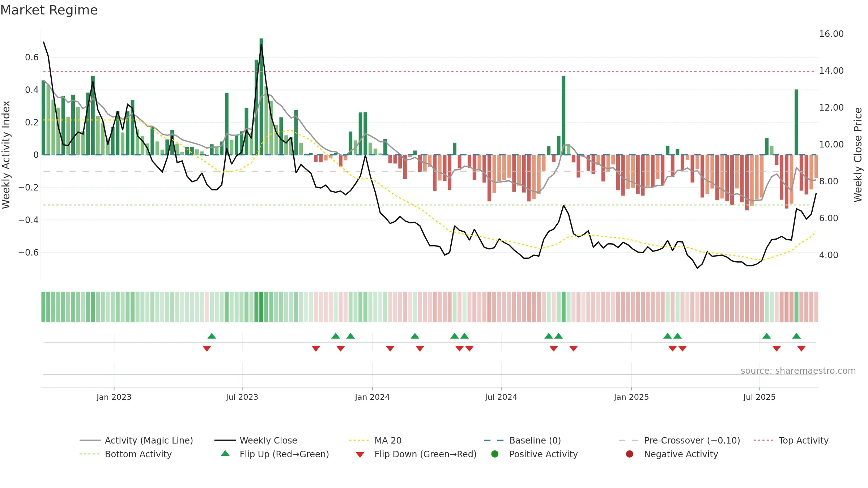Toggle Top Activity legend entry
The height and width of the screenshot is (488, 868).
(791, 440)
